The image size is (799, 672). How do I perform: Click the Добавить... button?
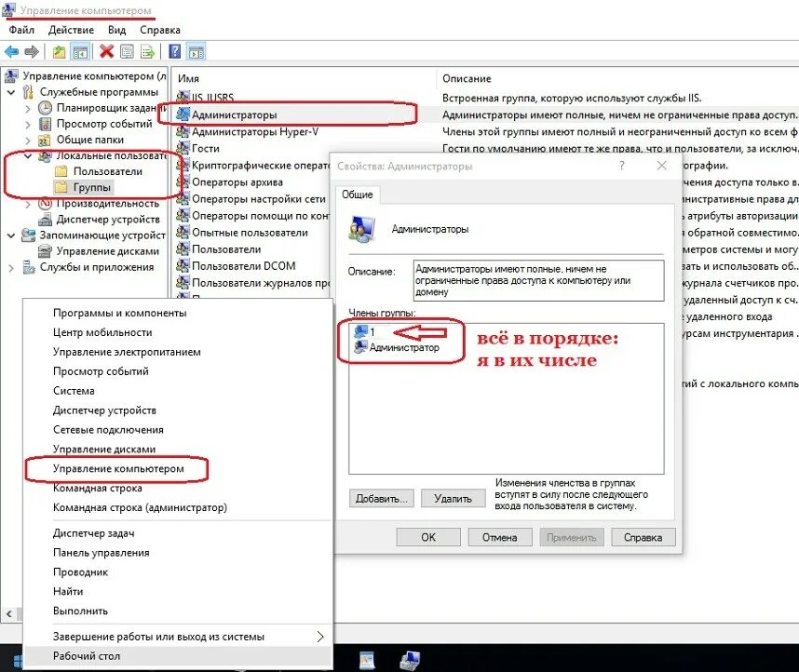click(x=382, y=498)
